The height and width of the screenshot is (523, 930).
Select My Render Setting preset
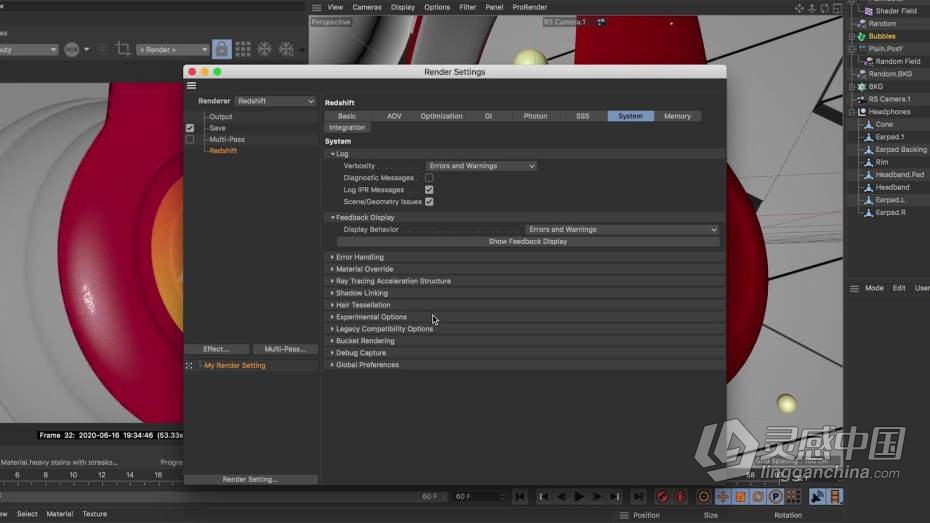click(235, 366)
